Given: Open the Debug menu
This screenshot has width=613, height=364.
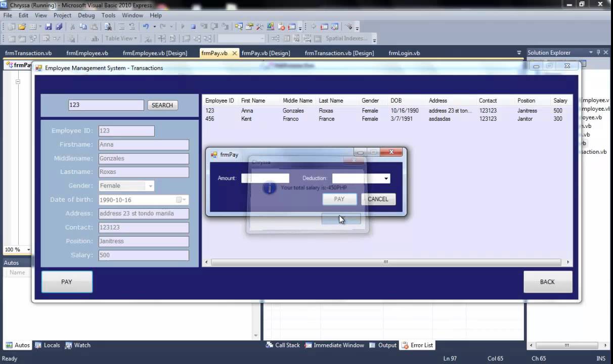Looking at the screenshot, I should pyautogui.click(x=86, y=15).
